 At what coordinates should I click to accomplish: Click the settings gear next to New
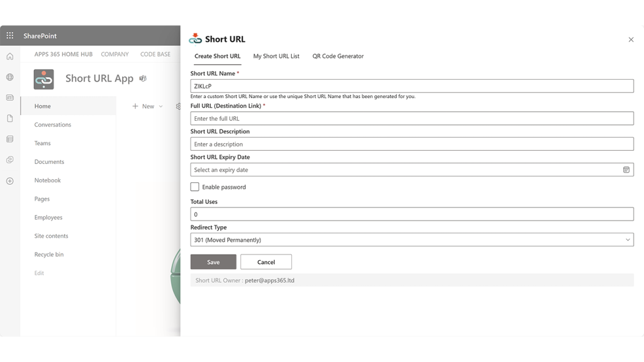coord(178,106)
